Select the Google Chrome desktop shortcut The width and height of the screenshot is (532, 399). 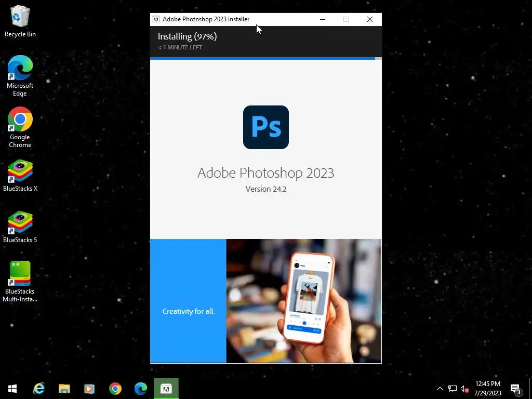point(20,128)
